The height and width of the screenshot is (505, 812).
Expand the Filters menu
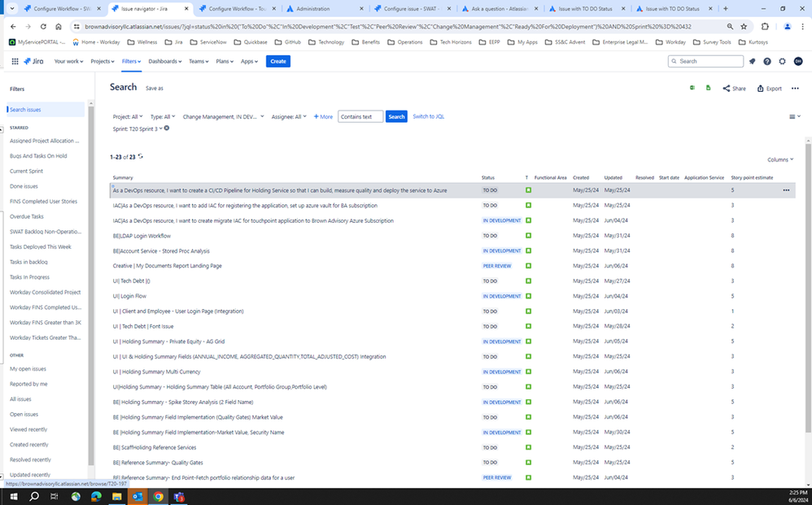click(x=131, y=61)
